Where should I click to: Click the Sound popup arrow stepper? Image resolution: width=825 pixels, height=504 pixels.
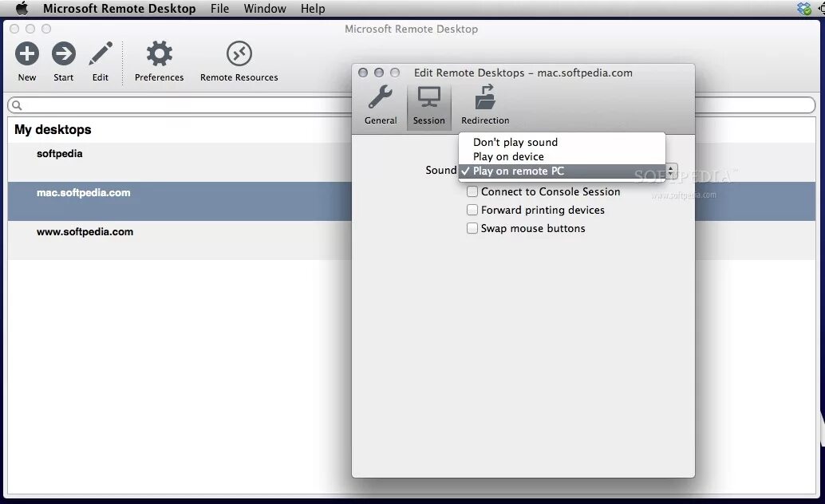[671, 171]
